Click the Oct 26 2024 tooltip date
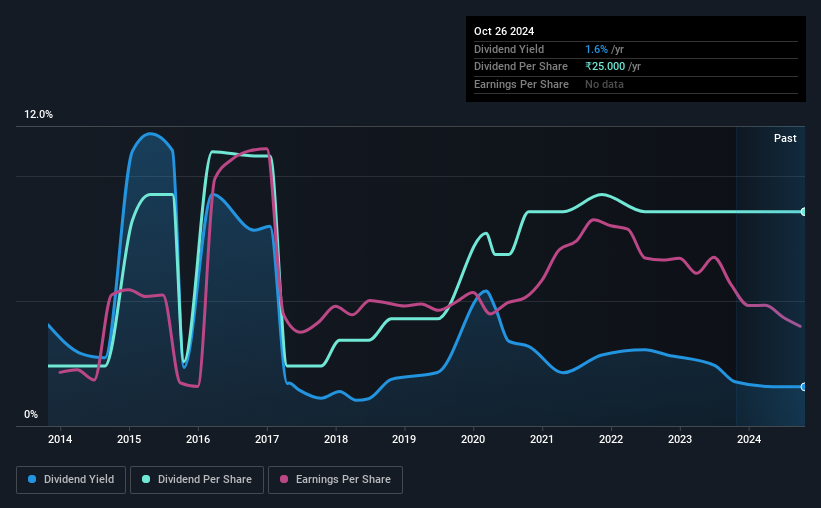 tap(504, 31)
